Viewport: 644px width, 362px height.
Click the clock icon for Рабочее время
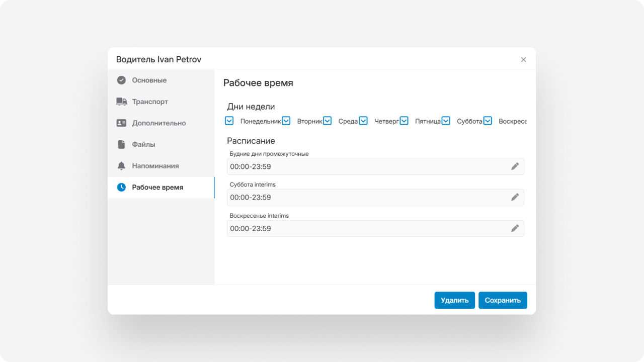pos(121,188)
